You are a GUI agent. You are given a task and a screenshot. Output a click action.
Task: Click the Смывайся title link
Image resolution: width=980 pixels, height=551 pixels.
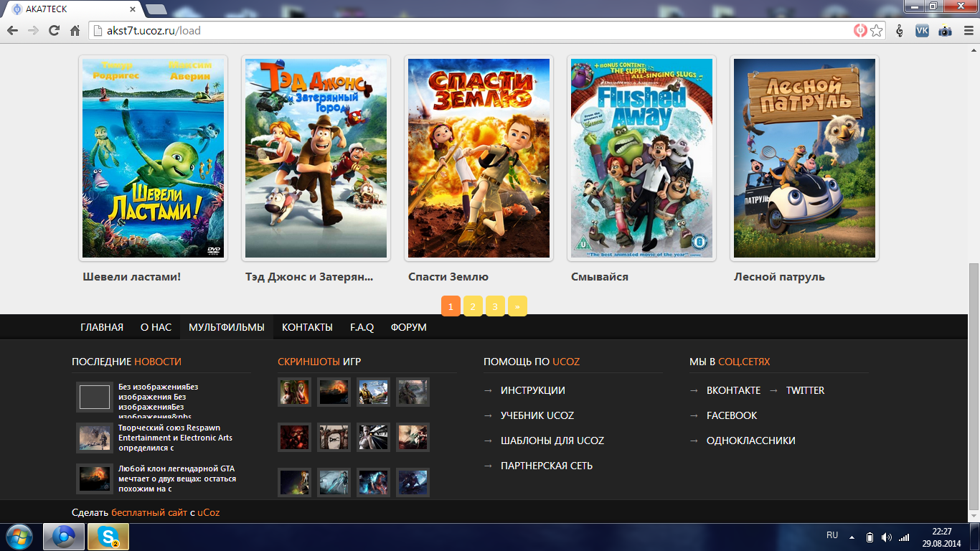[x=600, y=276]
